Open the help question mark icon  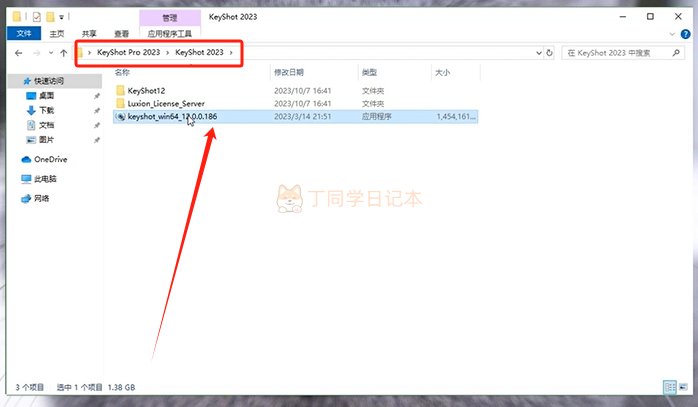pos(686,34)
